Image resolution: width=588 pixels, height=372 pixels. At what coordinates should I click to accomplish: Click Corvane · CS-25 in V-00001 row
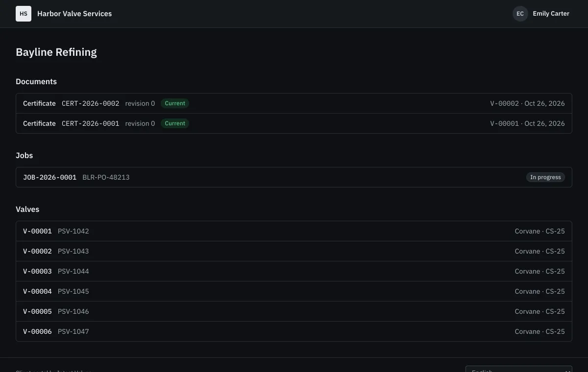(x=539, y=231)
